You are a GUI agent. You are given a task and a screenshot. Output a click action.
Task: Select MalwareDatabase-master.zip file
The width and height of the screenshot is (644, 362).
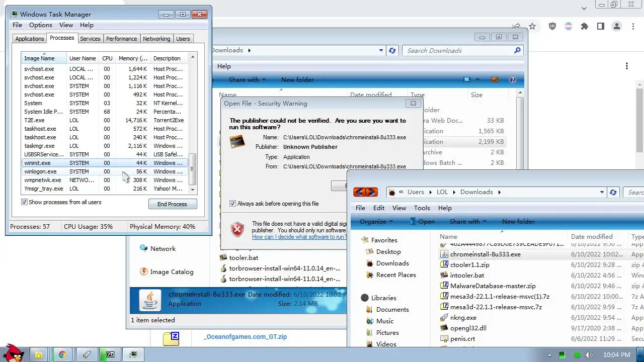493,286
